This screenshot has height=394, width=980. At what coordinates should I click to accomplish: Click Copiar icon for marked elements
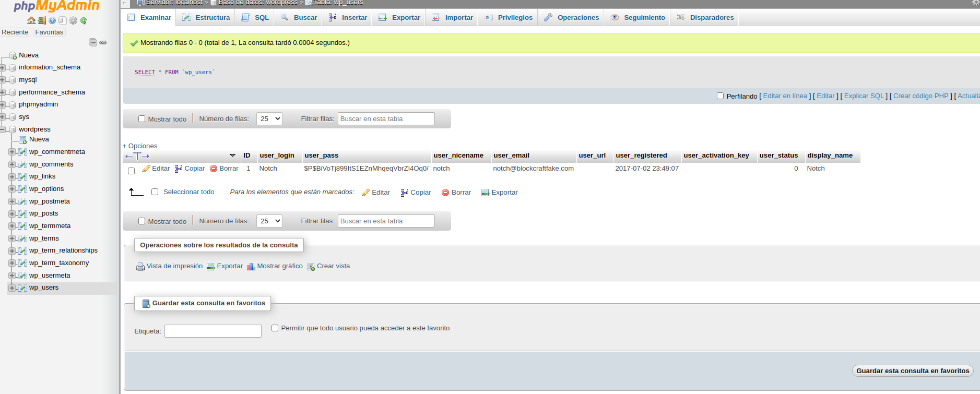click(x=405, y=193)
